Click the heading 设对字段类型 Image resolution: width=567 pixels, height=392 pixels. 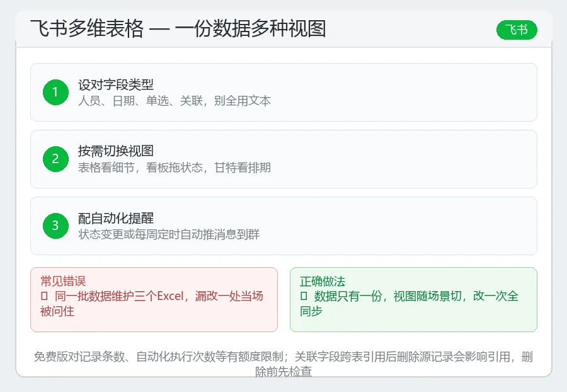coord(116,85)
